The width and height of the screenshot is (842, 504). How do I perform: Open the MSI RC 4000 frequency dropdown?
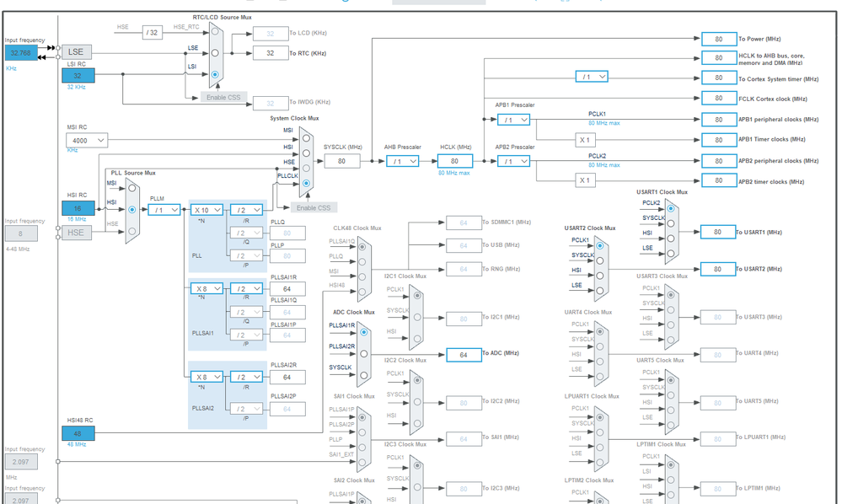87,141
